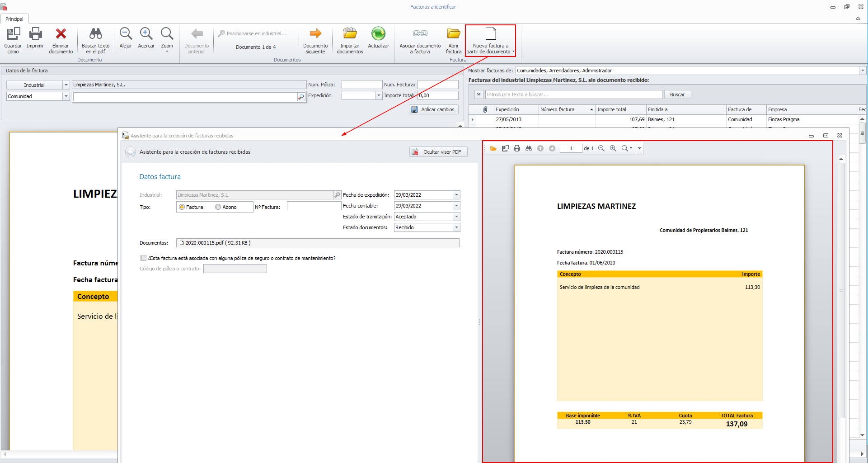Go to Documento siguiente arrow
This screenshot has height=463, width=868.
pos(315,34)
